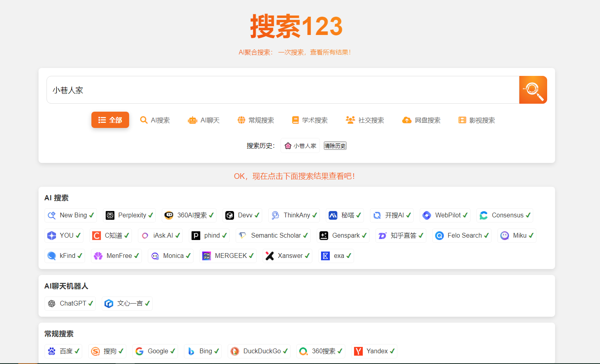600x364 pixels.
Task: Click the Miku face icon
Action: coord(505,236)
